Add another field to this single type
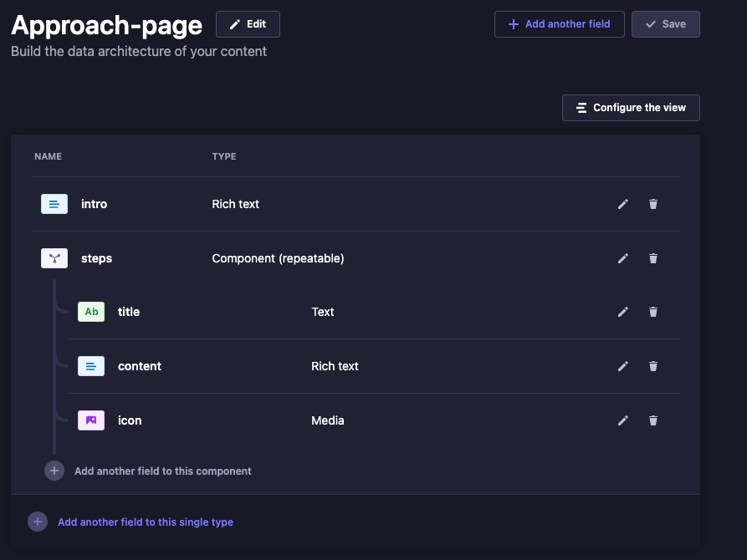747x560 pixels. tap(130, 522)
